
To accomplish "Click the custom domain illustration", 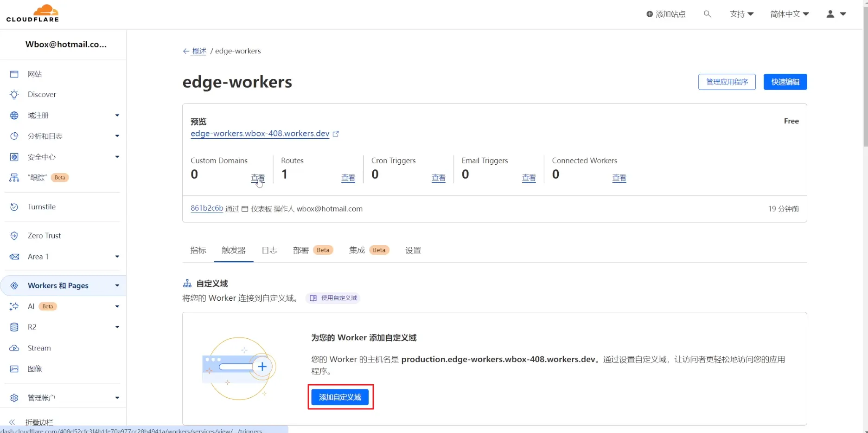I will click(x=239, y=368).
